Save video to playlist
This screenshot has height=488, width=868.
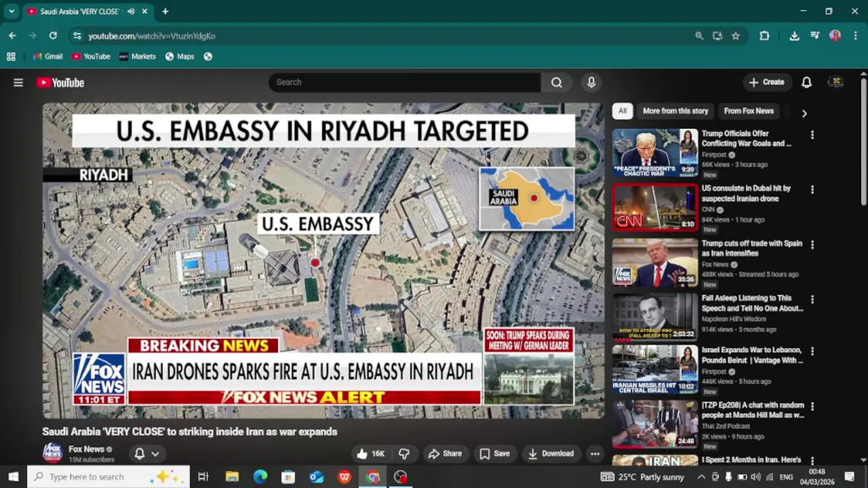pos(495,454)
